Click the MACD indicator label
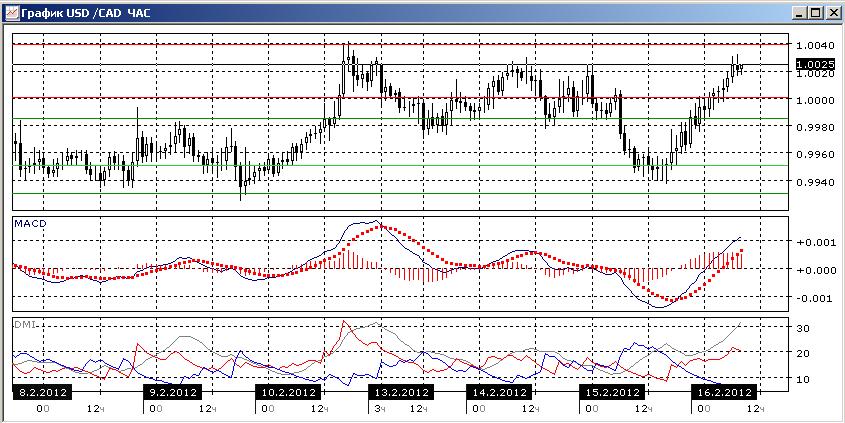845x423 pixels. tap(29, 223)
